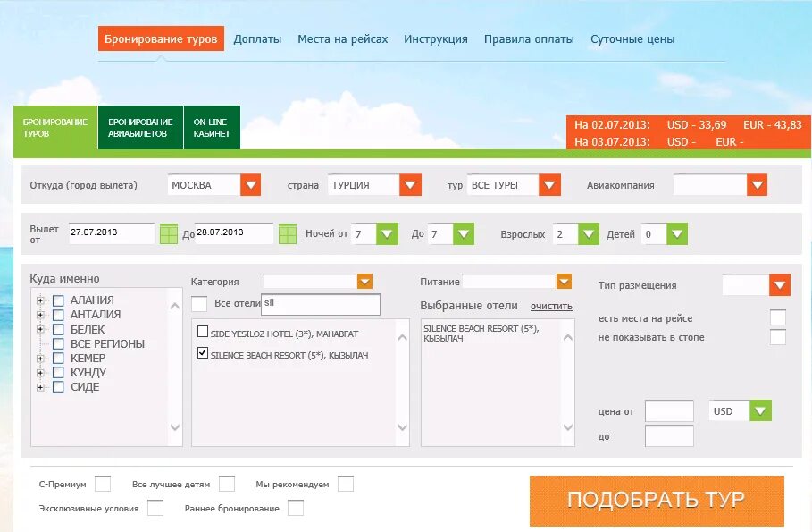This screenshot has height=532, width=812.
Task: Check SIDE YESILOZ HOTEL checkbox
Action: (x=203, y=332)
